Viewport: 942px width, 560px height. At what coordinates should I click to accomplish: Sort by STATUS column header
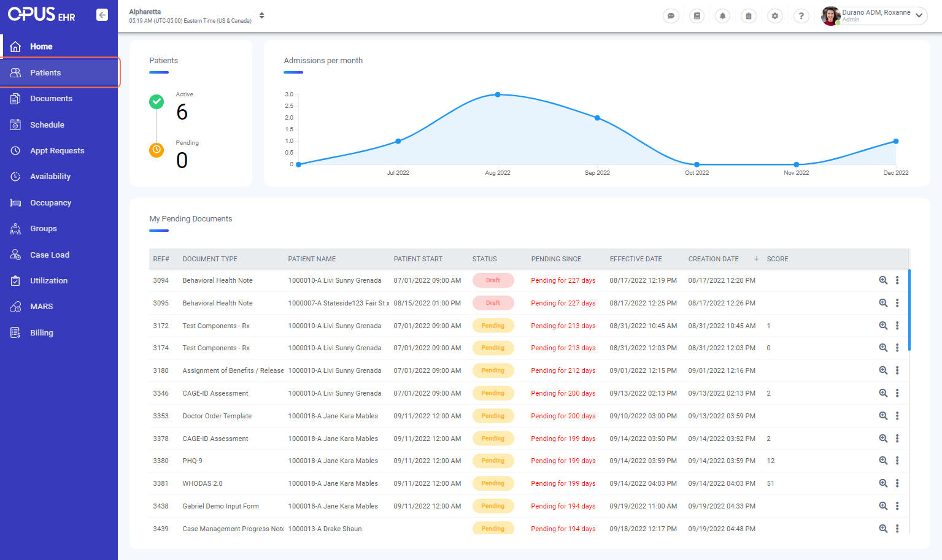coord(484,259)
